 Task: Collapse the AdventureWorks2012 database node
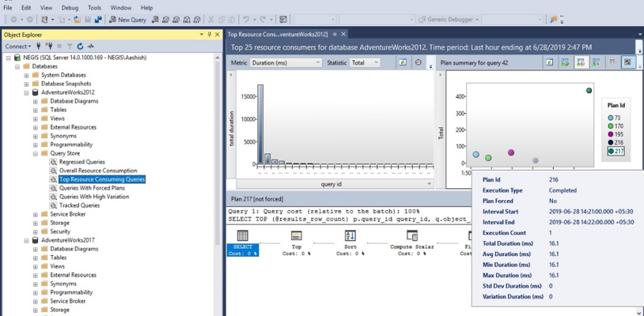point(26,92)
